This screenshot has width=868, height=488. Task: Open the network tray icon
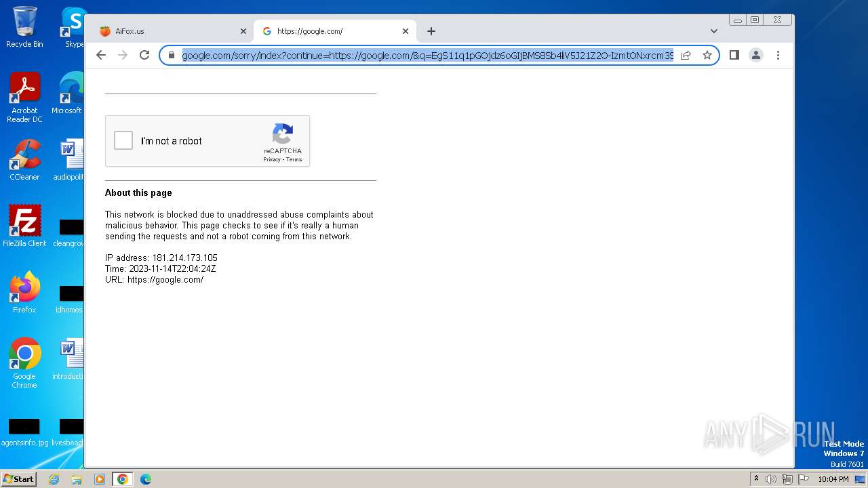coord(787,479)
